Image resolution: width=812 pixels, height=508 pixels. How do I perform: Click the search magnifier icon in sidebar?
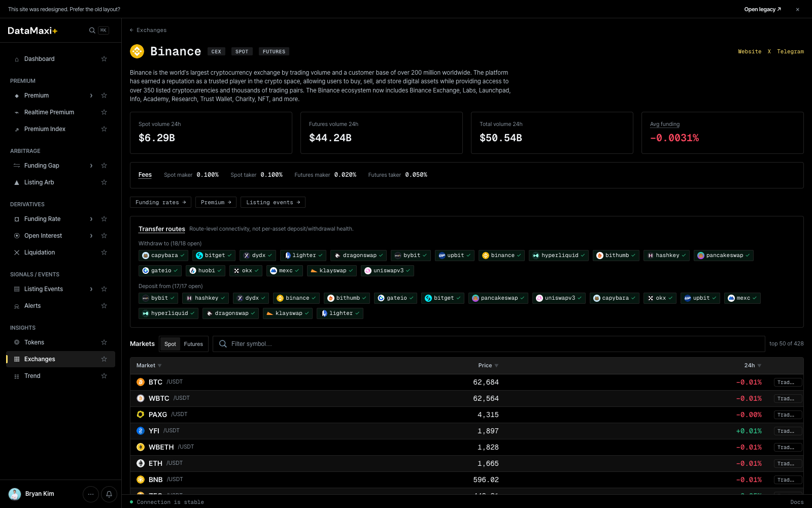(92, 30)
